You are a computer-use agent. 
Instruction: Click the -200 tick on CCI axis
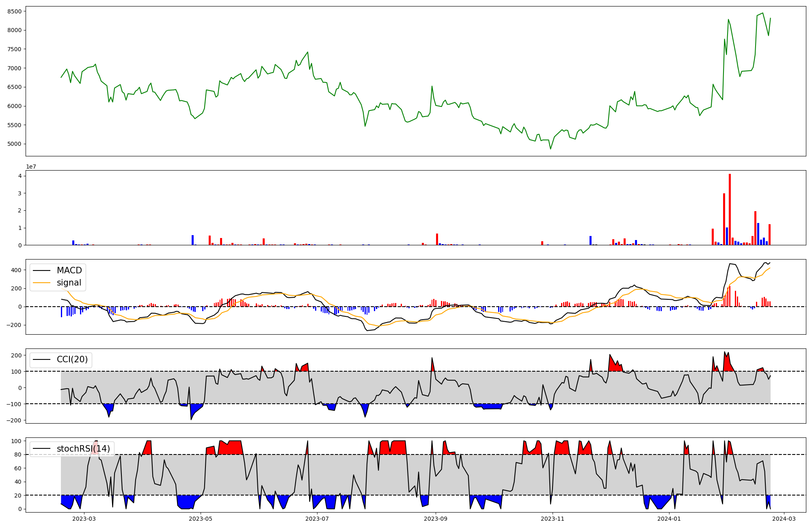click(x=14, y=420)
